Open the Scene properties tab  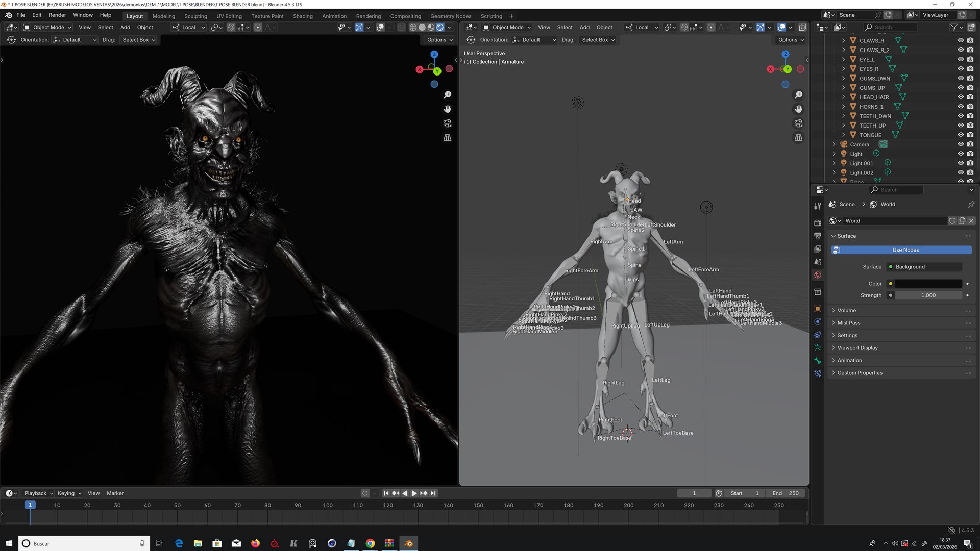click(818, 262)
